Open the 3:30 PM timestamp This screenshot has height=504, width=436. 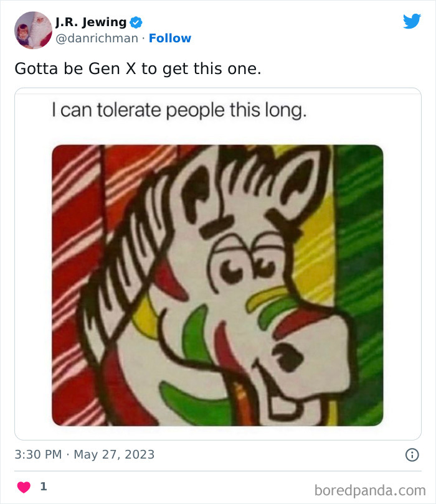38,454
